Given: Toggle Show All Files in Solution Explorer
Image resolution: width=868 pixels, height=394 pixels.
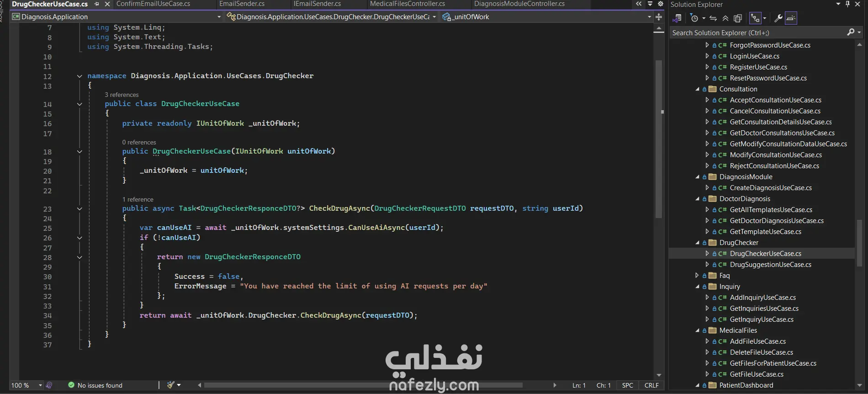Looking at the screenshot, I should pos(737,18).
